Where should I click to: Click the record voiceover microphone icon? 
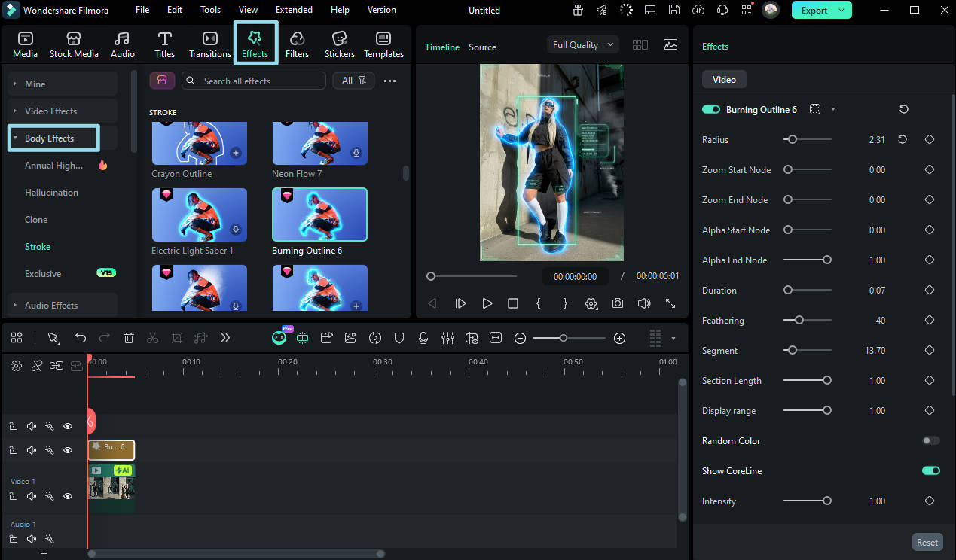tap(423, 338)
